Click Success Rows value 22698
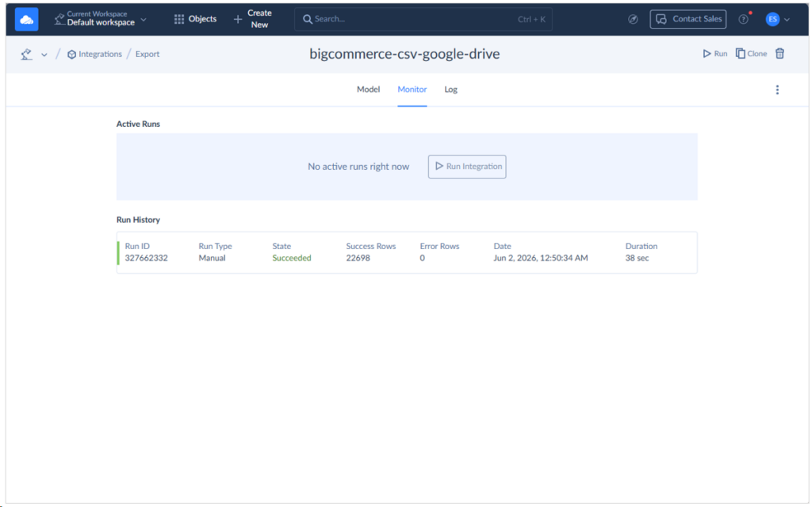The image size is (812, 507). click(358, 258)
